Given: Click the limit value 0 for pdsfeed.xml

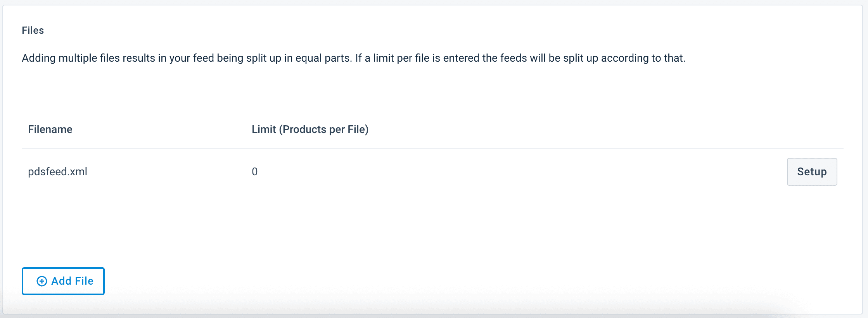Looking at the screenshot, I should pyautogui.click(x=255, y=172).
